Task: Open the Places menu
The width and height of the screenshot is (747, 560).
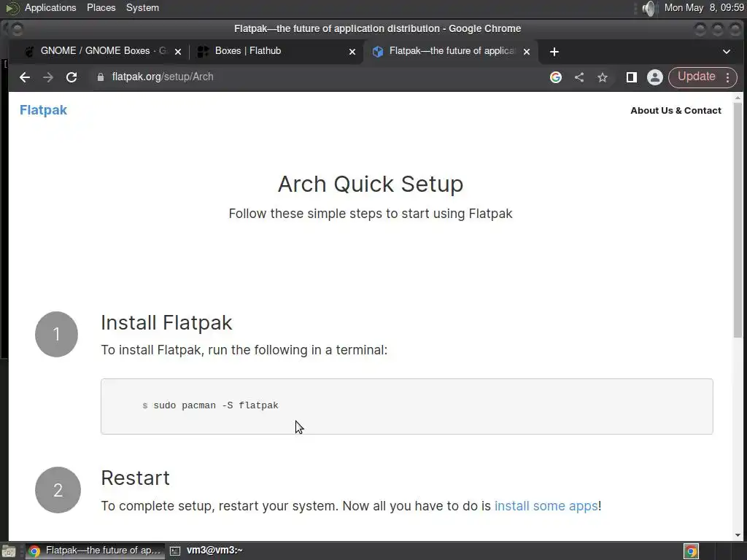Action: click(x=101, y=7)
